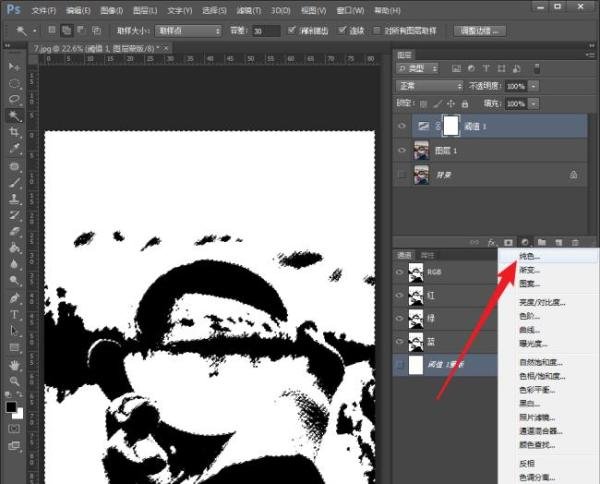Viewport: 600px width, 484px height.
Task: Select the Hand tool
Action: point(14,365)
